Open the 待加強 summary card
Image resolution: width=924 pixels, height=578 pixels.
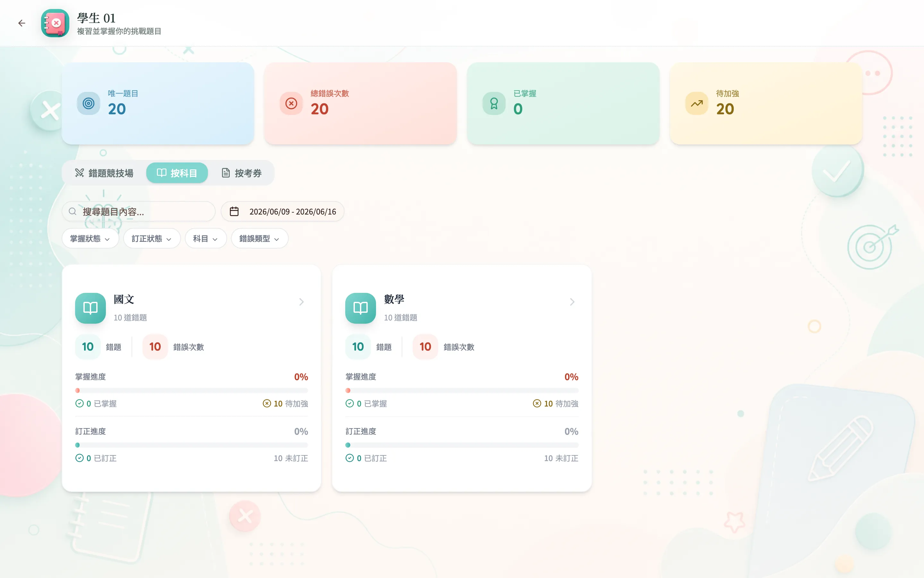point(766,103)
